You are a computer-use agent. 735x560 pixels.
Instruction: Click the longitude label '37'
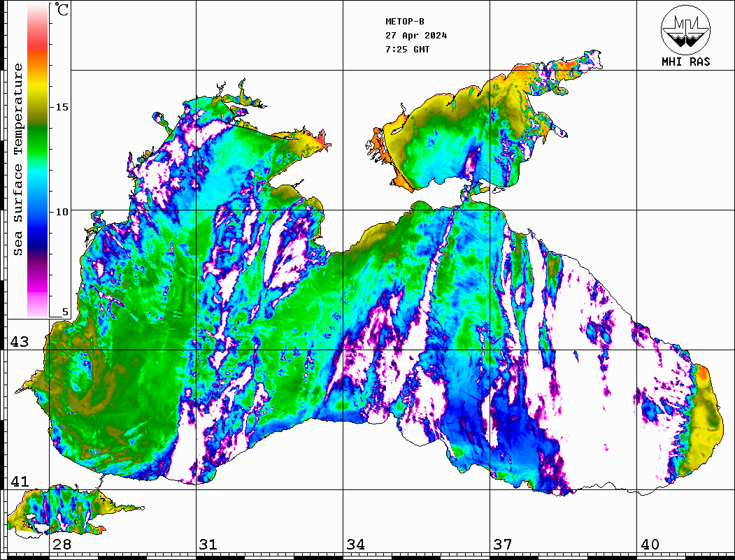coord(503,545)
